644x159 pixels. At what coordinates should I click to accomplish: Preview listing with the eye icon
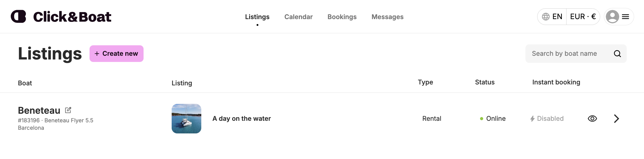click(592, 119)
